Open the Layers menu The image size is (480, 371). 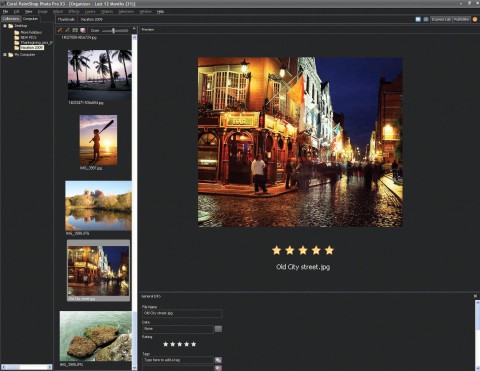[x=90, y=12]
